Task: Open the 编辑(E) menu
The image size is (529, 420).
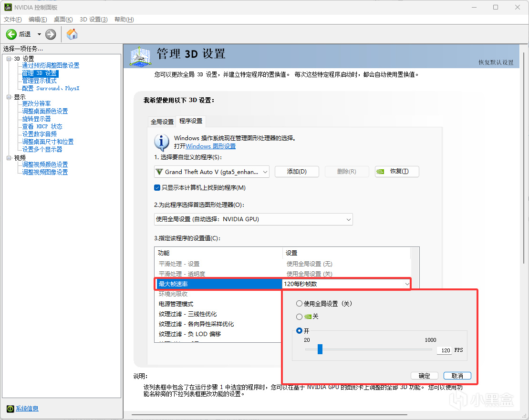Action: click(38, 19)
